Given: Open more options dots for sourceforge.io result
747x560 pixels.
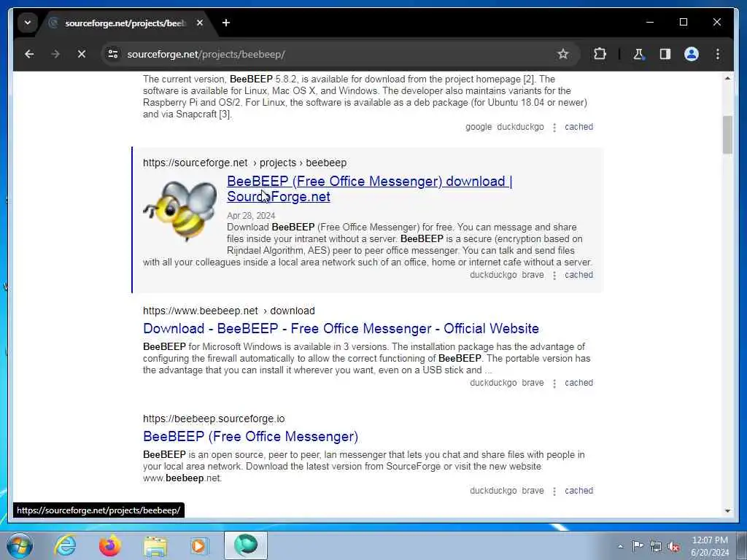Looking at the screenshot, I should pyautogui.click(x=554, y=491).
